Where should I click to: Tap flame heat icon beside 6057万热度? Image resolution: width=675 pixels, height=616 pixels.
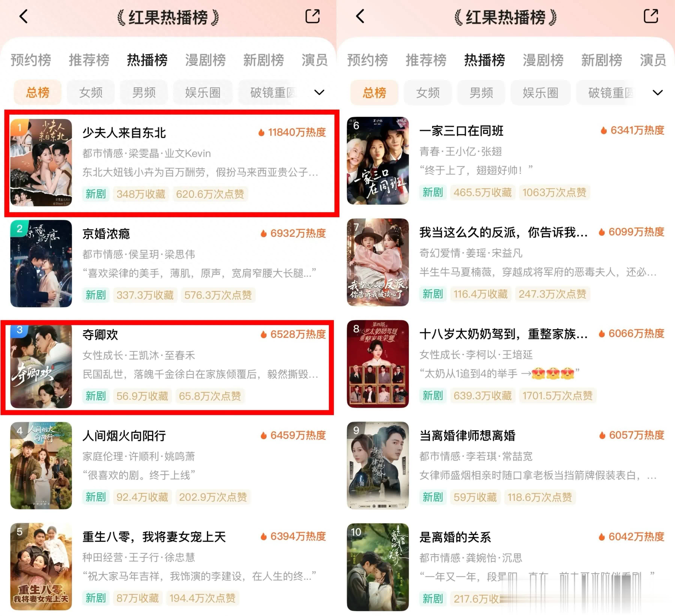pos(602,435)
